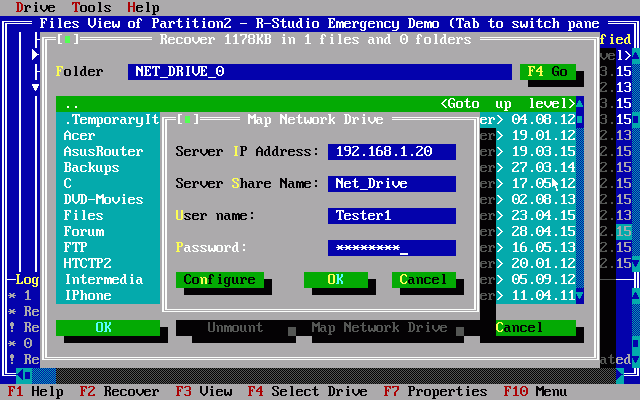Select the Backups folder
The width and height of the screenshot is (640, 400).
click(91, 167)
